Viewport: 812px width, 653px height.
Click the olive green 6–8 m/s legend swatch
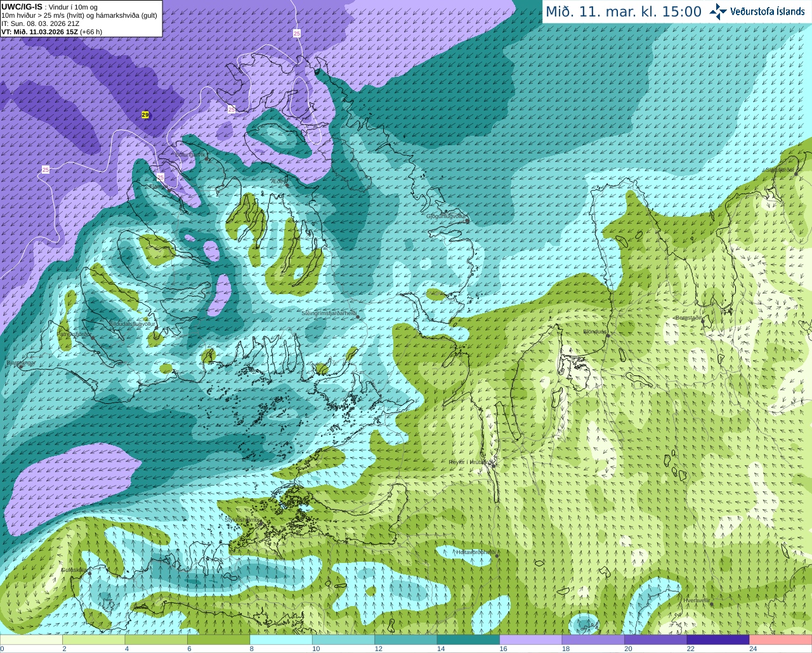219,640
